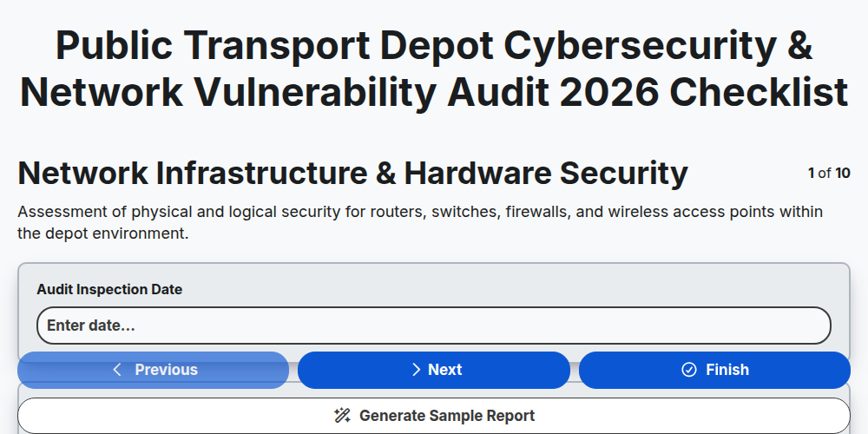Select the Network Infrastructure & Hardware Security heading

(352, 174)
